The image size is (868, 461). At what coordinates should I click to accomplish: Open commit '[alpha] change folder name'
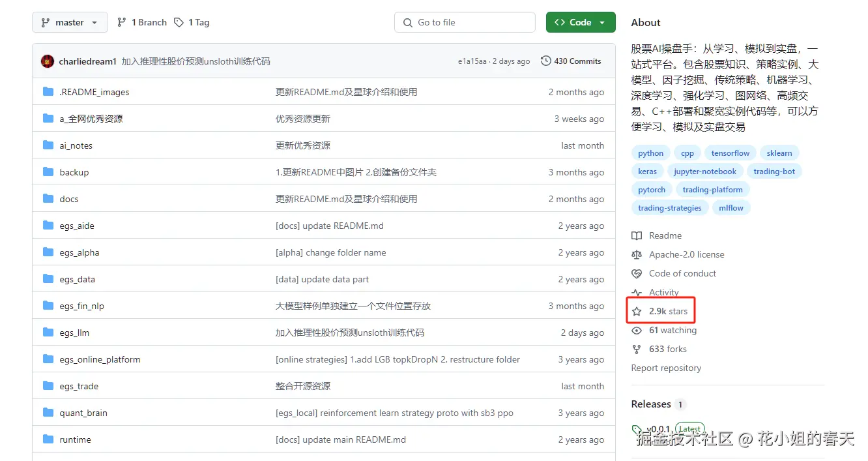click(331, 252)
